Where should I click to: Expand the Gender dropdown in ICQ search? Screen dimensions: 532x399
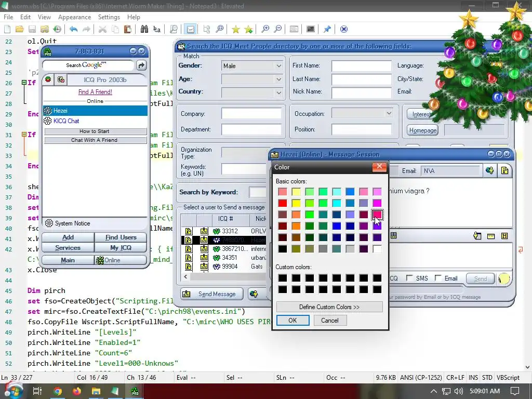pos(278,66)
